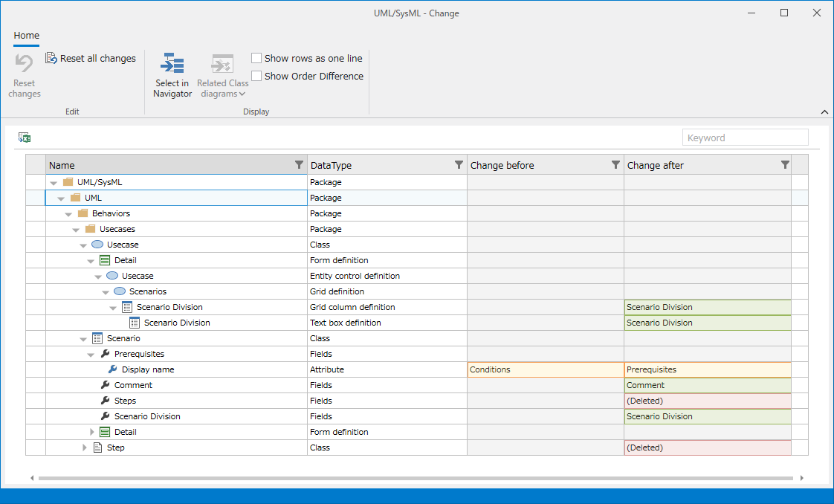The image size is (834, 504).
Task: Collapse the UML package node
Action: pos(61,198)
